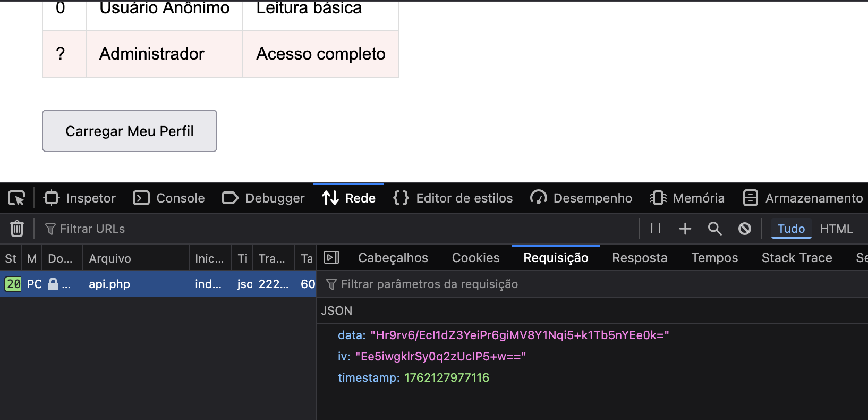Open network search magnifier

(715, 229)
